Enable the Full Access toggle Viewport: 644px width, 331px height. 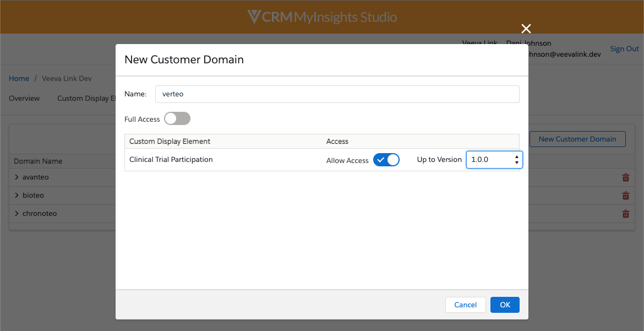click(x=177, y=119)
